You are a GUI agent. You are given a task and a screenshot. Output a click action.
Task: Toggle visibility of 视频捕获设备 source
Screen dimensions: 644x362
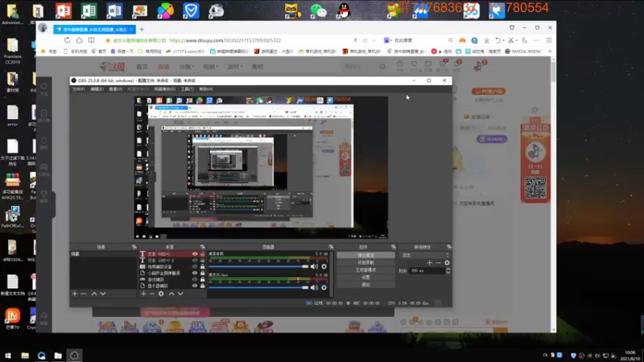[195, 267]
